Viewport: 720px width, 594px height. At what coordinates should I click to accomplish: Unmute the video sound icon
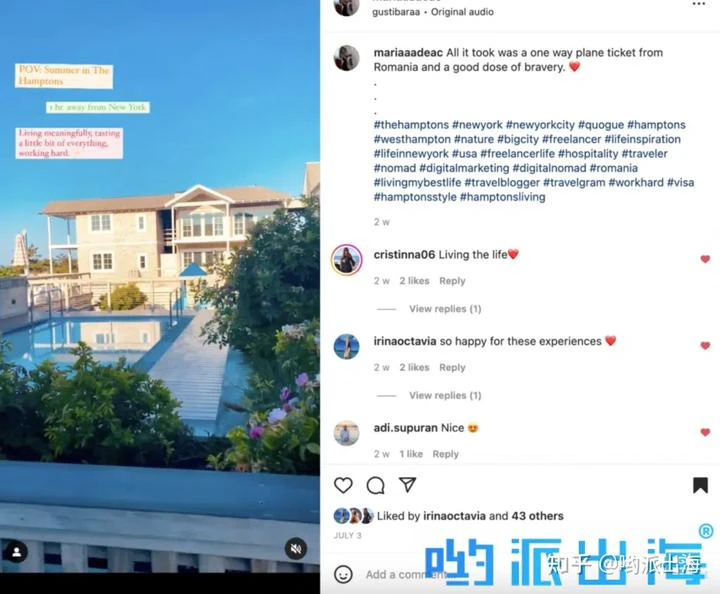point(296,549)
